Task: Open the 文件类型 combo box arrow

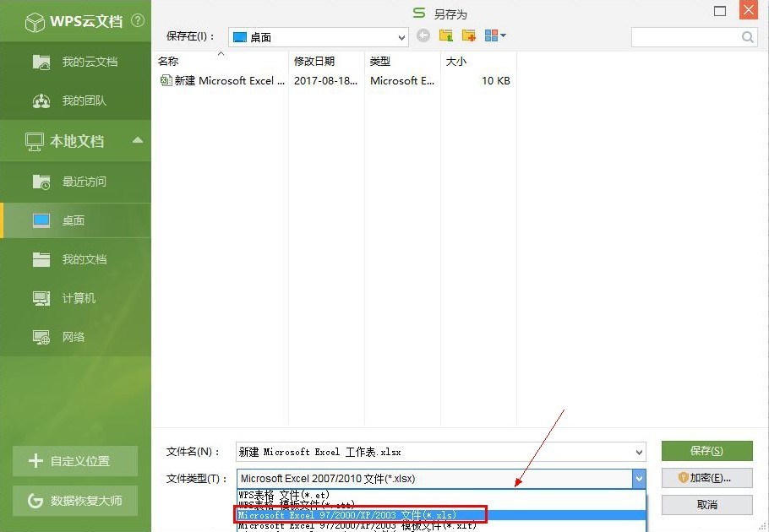Action: 639,479
